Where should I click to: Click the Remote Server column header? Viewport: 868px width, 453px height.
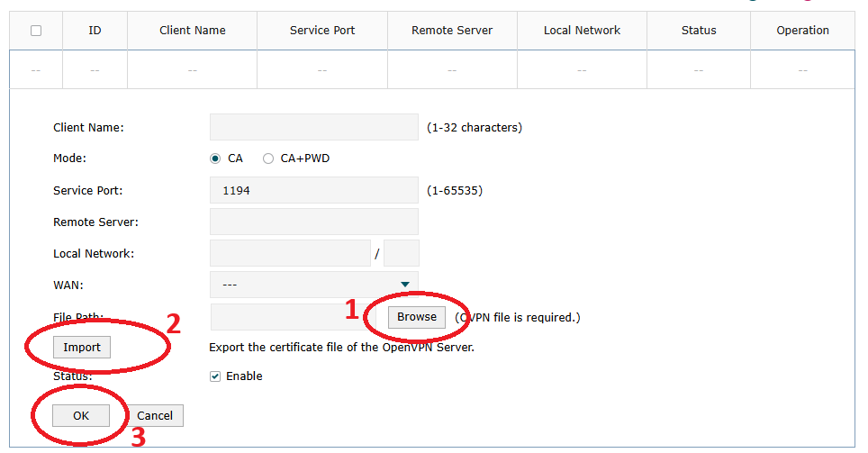[x=452, y=31]
